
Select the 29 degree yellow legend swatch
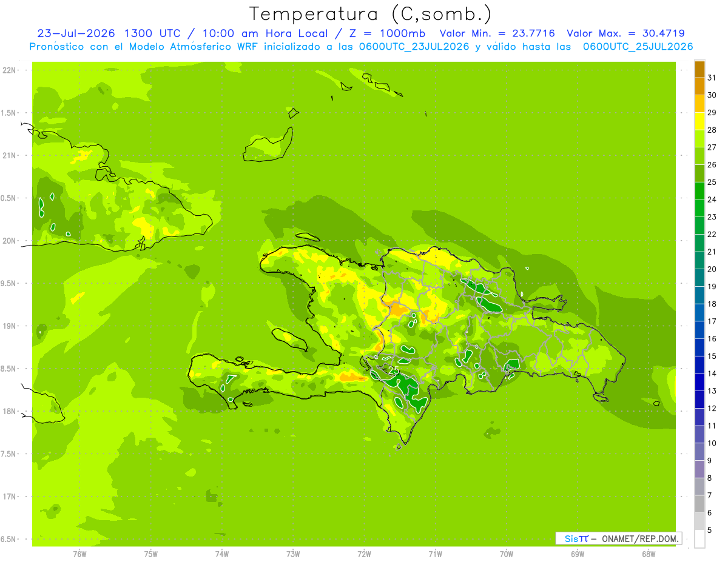click(x=699, y=104)
